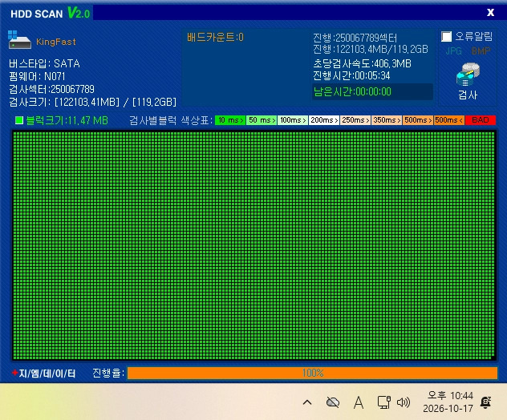
Task: Open the volume speaker tray icon
Action: 404,402
